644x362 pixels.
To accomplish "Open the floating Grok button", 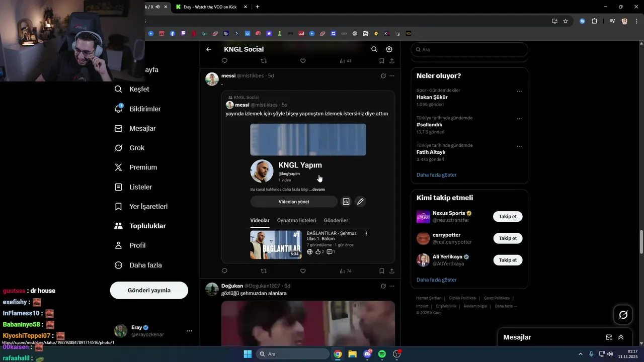I will click(x=623, y=315).
